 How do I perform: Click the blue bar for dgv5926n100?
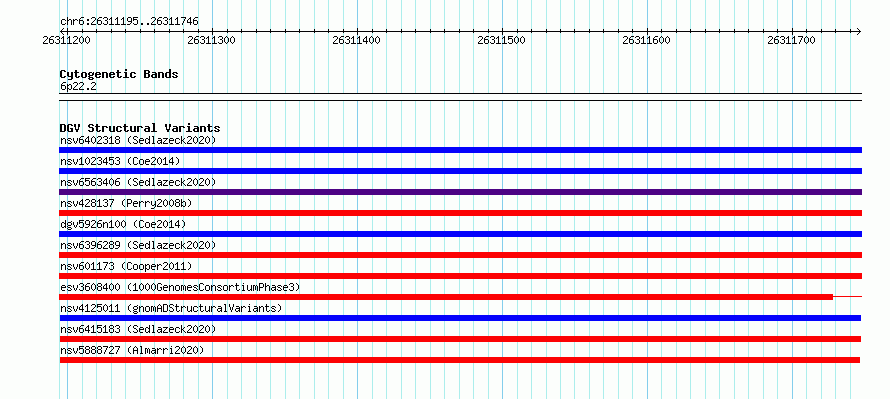click(460, 234)
